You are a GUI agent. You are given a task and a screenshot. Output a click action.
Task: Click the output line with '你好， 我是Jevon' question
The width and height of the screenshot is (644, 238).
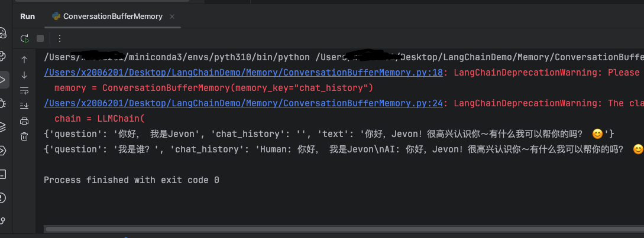click(x=329, y=134)
